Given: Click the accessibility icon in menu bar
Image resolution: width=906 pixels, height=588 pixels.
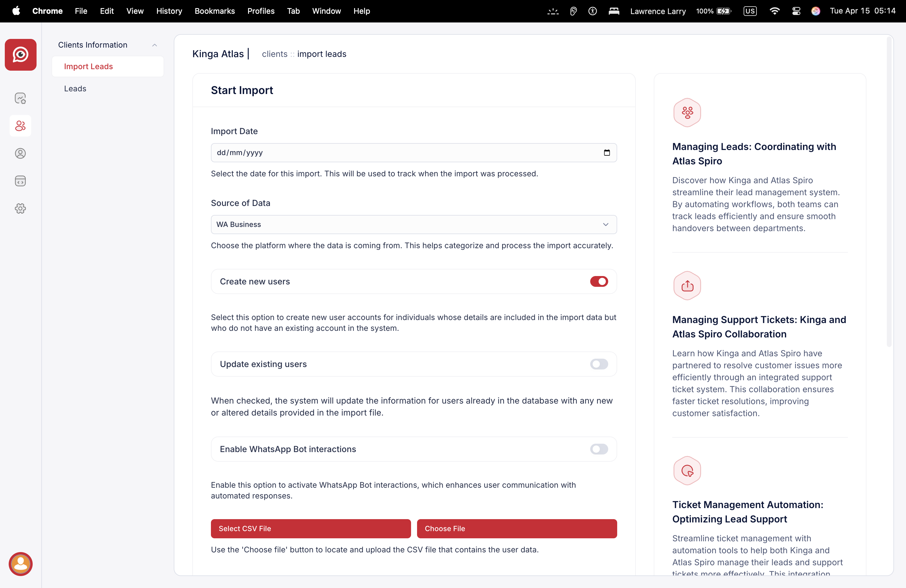Looking at the screenshot, I should click(592, 11).
